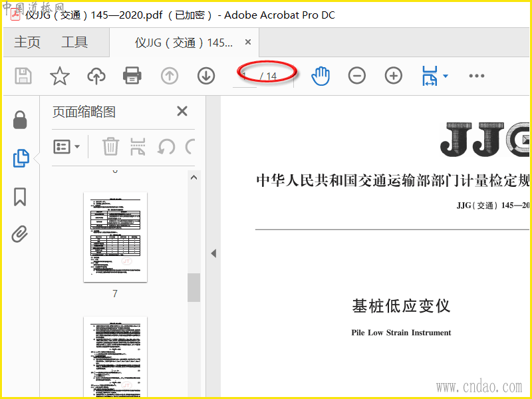Image resolution: width=532 pixels, height=399 pixels.
Task: Select the page thumbnail below page 7
Action: click(x=115, y=357)
